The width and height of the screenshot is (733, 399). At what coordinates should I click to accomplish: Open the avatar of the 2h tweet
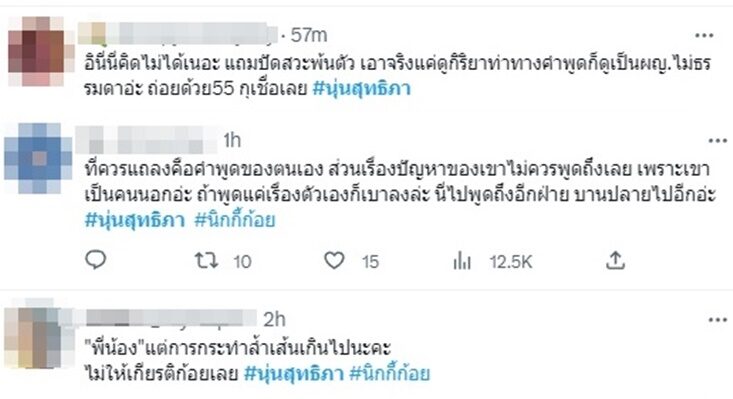(x=33, y=334)
